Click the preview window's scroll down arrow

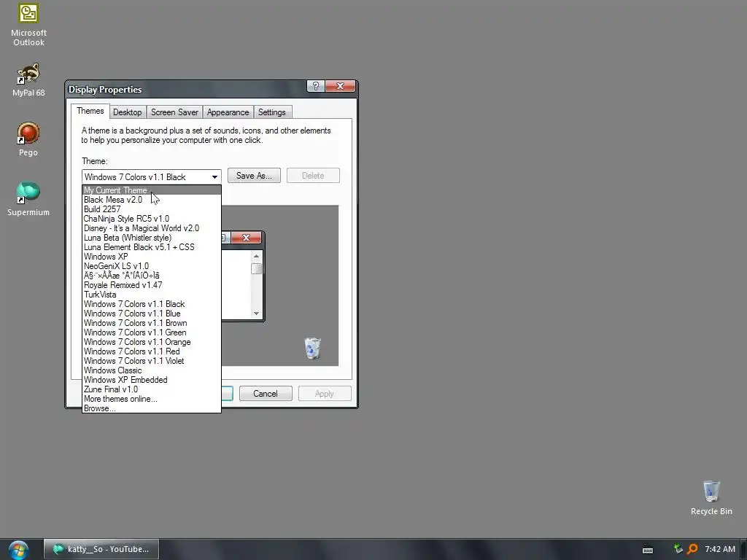256,314
